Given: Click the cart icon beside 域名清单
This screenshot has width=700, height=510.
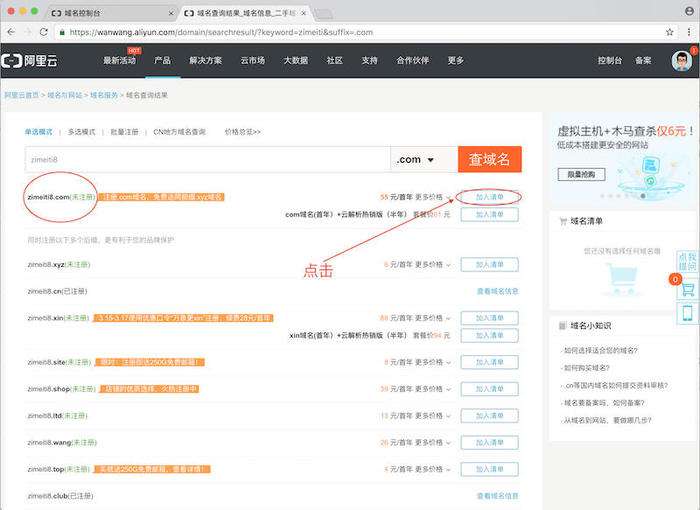Looking at the screenshot, I should pyautogui.click(x=563, y=221).
